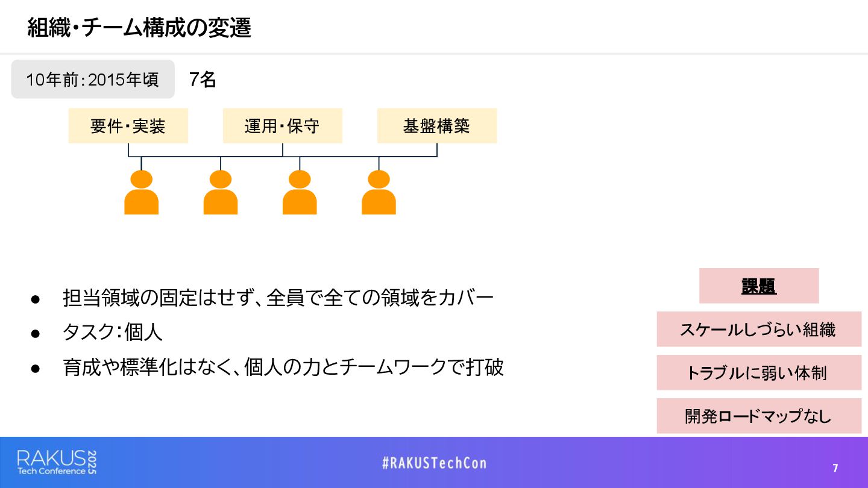Click the 7名 text
868x488 pixels.
coord(203,79)
